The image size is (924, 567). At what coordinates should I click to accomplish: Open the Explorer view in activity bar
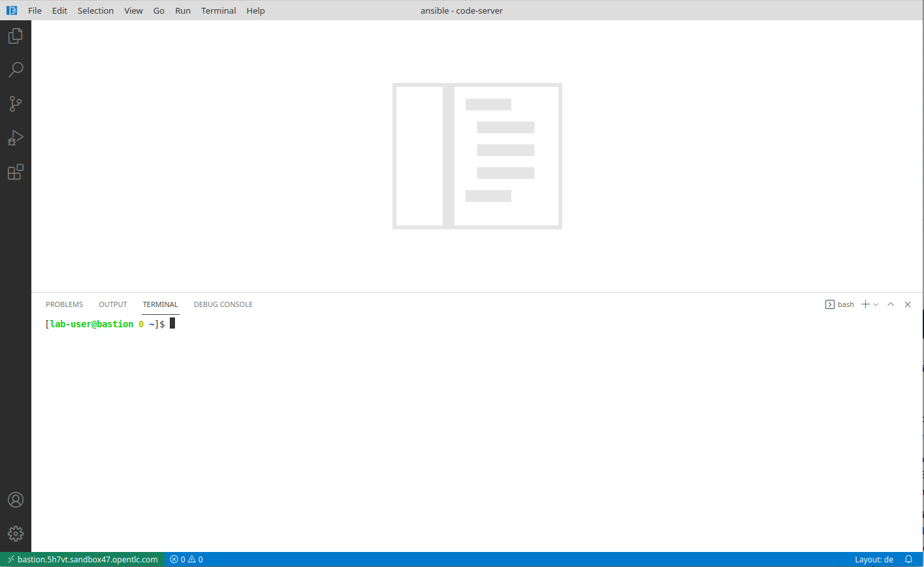click(x=16, y=36)
